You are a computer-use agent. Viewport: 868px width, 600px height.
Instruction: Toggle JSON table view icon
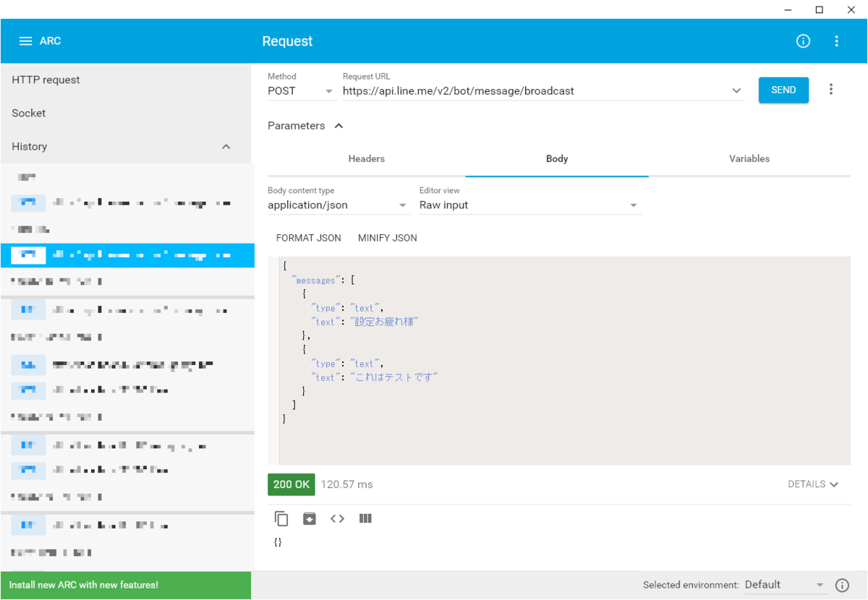point(365,518)
